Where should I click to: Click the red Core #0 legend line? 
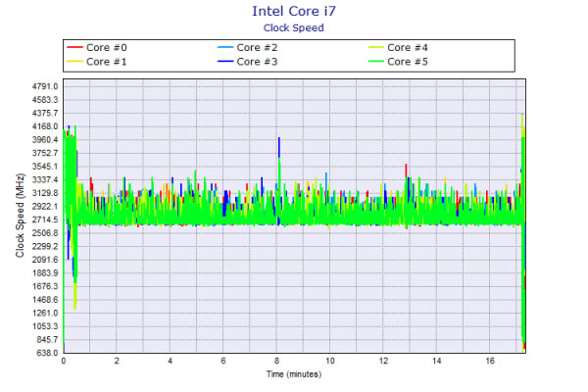click(74, 47)
